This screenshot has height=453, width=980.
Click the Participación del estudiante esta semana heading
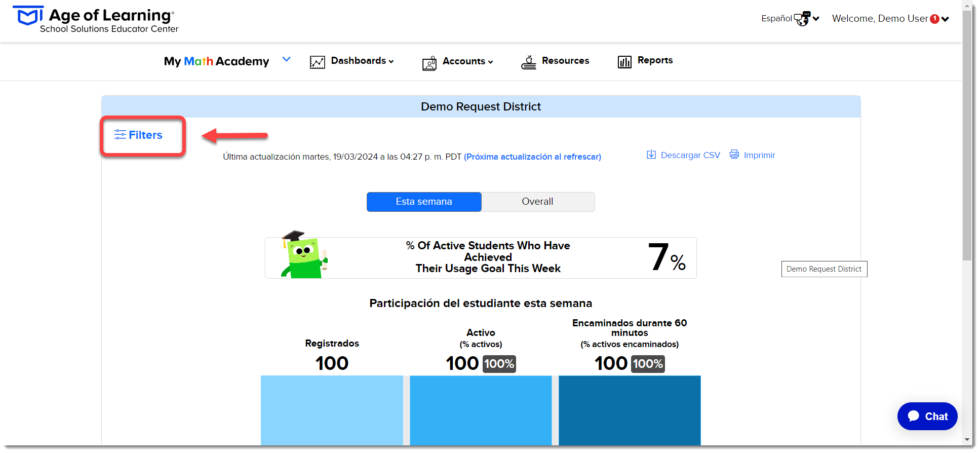click(x=481, y=303)
